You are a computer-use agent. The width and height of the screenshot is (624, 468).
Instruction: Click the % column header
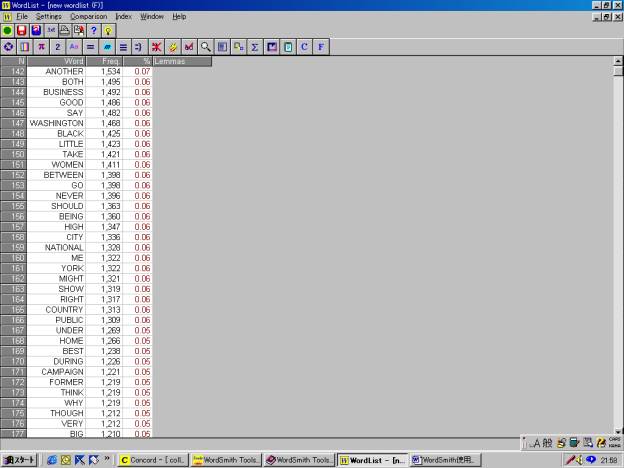click(x=137, y=61)
